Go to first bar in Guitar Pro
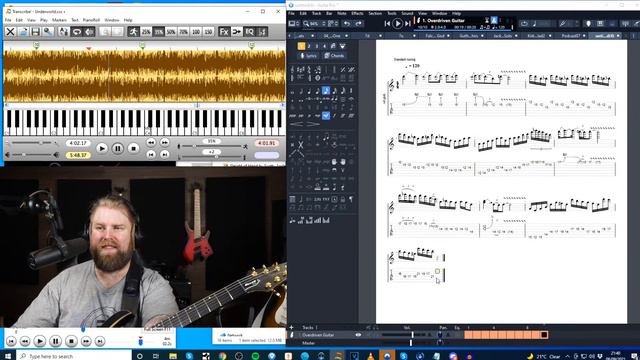Viewport: 640px width, 360px height. (x=387, y=24)
